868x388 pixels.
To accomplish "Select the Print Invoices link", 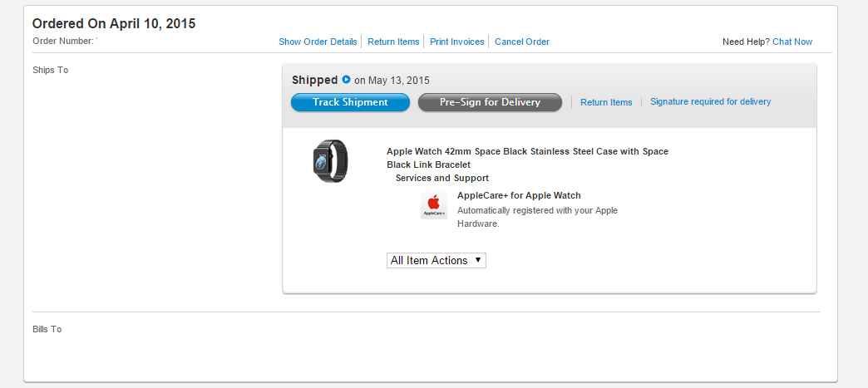I will (457, 42).
